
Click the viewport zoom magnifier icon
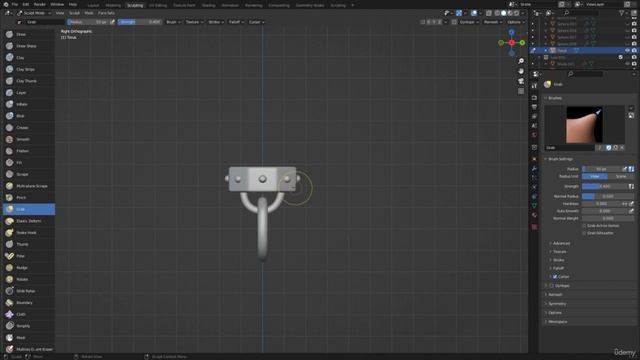tap(521, 61)
